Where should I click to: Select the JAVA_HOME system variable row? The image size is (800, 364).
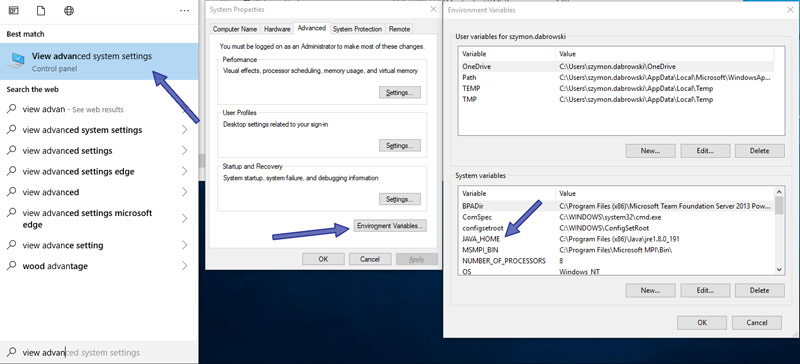coord(616,238)
